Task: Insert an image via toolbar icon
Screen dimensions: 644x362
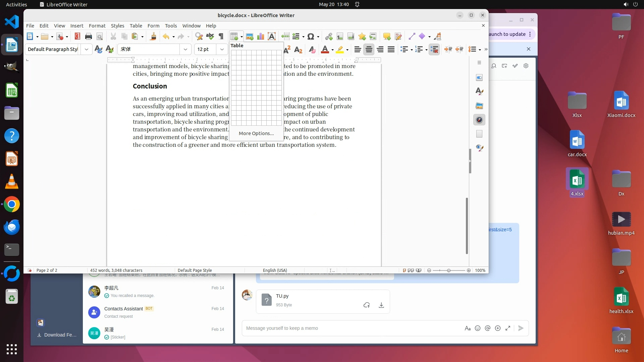Action: (x=250, y=36)
